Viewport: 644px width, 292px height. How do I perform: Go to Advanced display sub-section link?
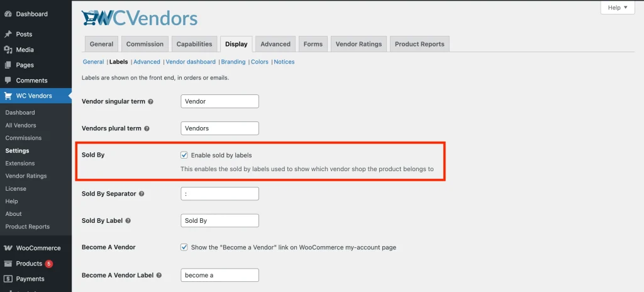pyautogui.click(x=147, y=62)
